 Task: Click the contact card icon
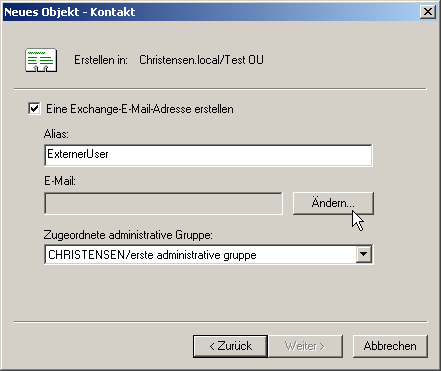click(41, 60)
